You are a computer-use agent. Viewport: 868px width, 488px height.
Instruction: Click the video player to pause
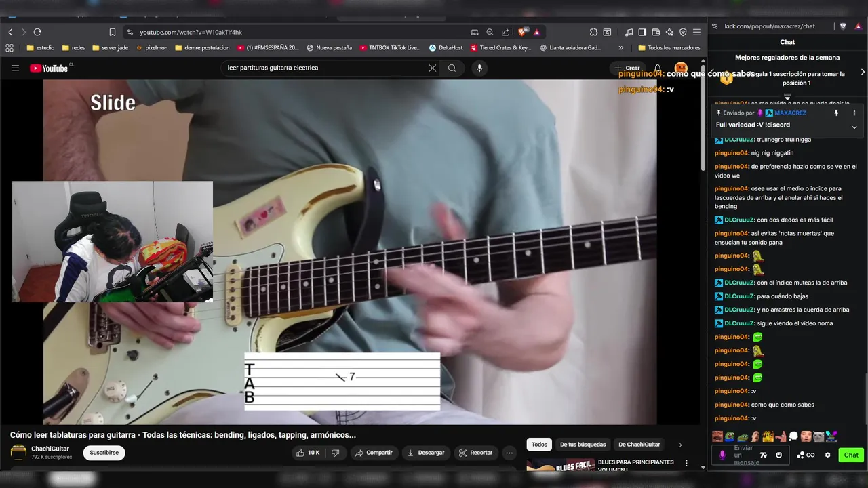click(350, 252)
